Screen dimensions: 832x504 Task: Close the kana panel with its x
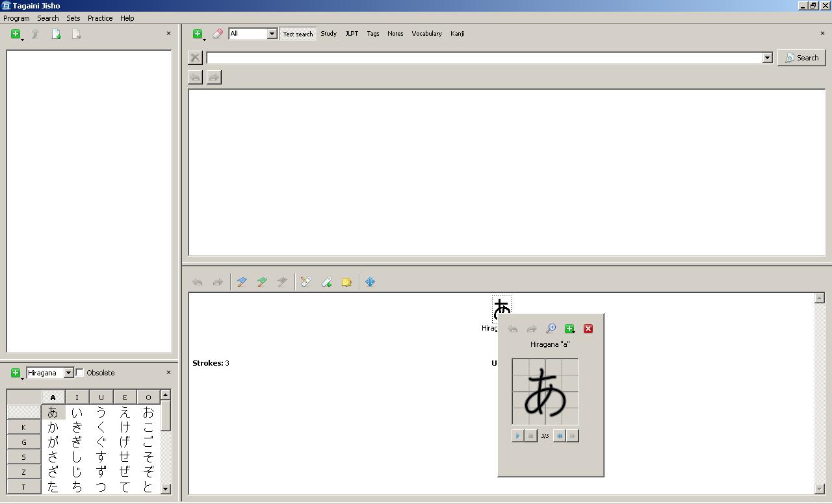click(x=169, y=373)
